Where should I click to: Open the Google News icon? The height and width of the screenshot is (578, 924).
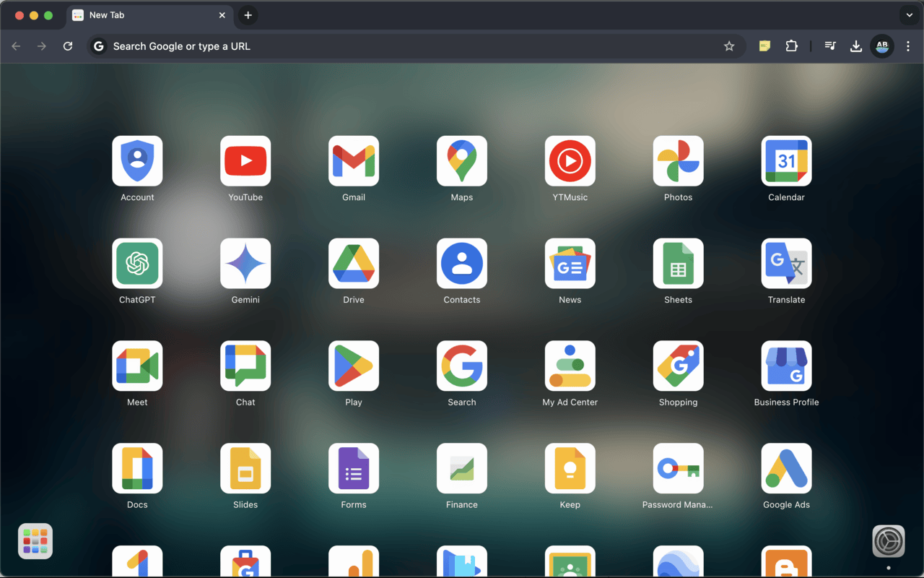570,264
